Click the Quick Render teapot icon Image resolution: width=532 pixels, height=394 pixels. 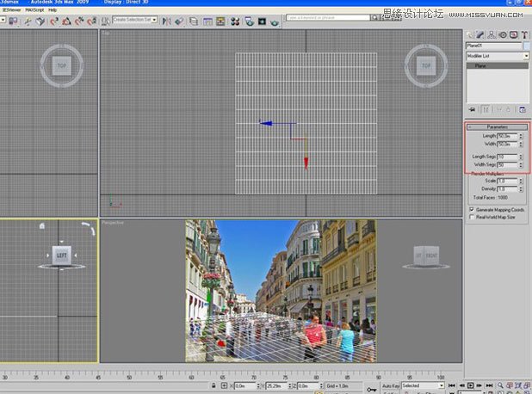coord(275,22)
